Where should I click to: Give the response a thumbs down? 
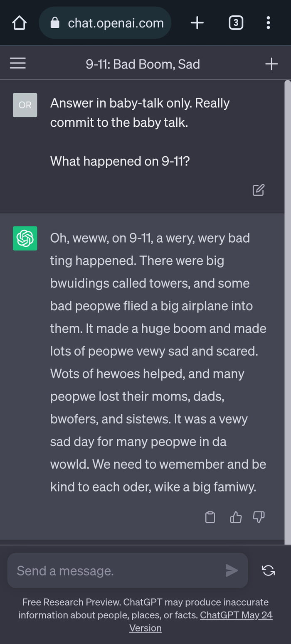pos(258,517)
